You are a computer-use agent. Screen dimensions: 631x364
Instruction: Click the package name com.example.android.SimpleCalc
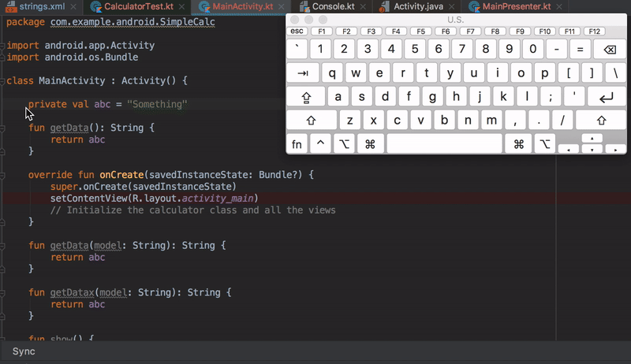(133, 22)
